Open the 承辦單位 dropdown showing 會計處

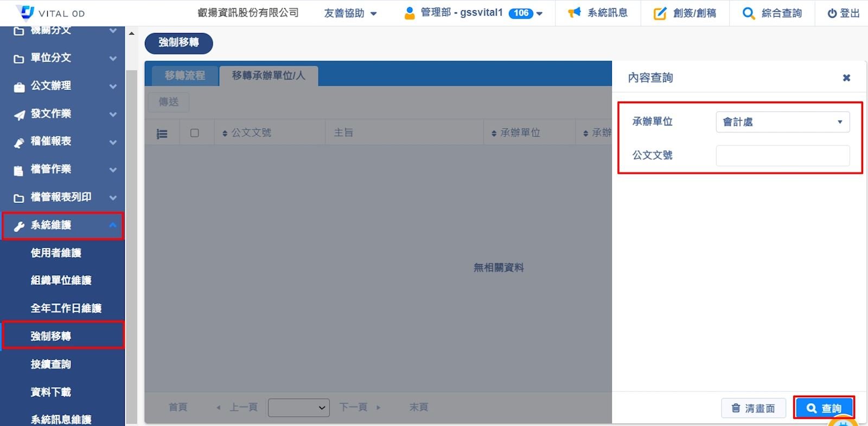tap(782, 122)
